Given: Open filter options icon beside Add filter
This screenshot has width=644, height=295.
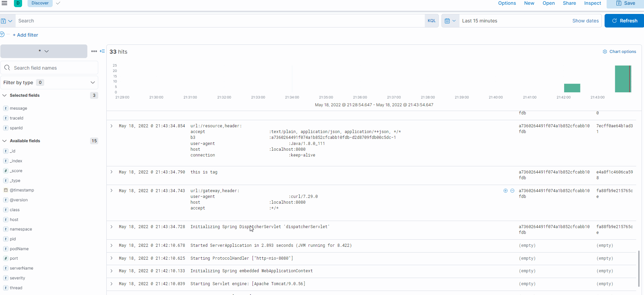Looking at the screenshot, I should click(2, 34).
